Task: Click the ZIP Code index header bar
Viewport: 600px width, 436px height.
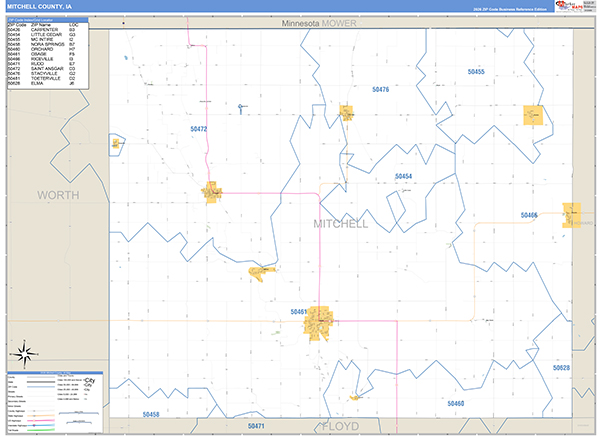Action: [46, 18]
